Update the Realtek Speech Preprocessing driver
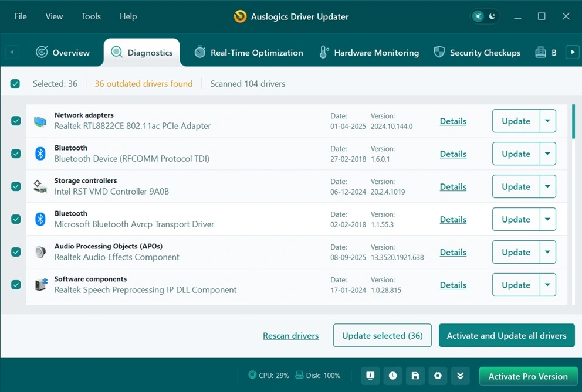 [x=516, y=284]
